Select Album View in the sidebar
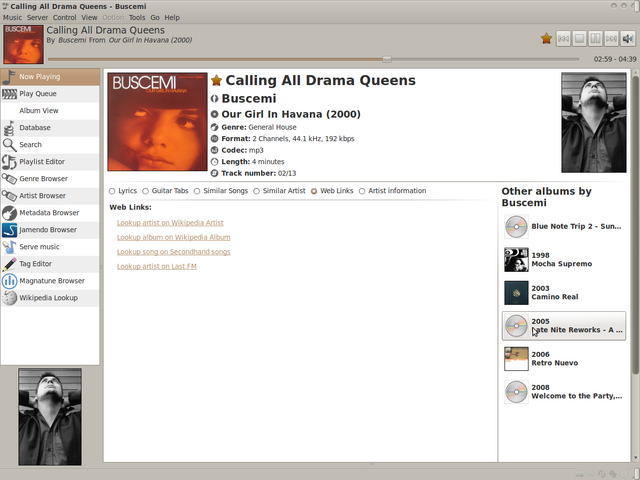This screenshot has height=480, width=640. pyautogui.click(x=50, y=111)
